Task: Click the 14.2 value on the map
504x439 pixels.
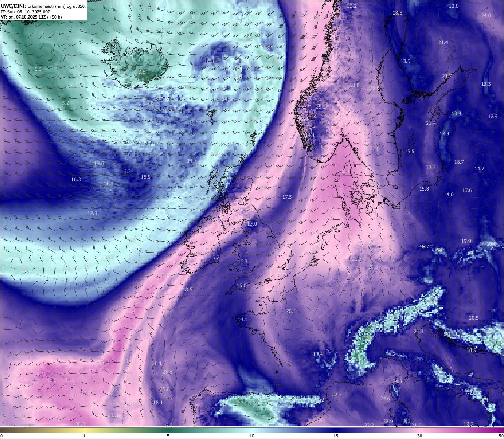Action: [479, 169]
